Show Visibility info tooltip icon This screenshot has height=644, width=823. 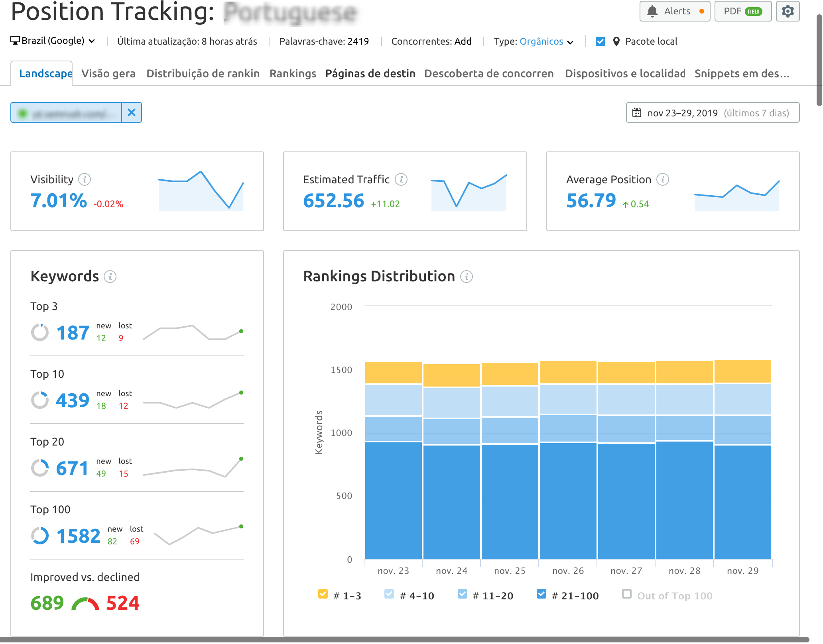pyautogui.click(x=85, y=179)
